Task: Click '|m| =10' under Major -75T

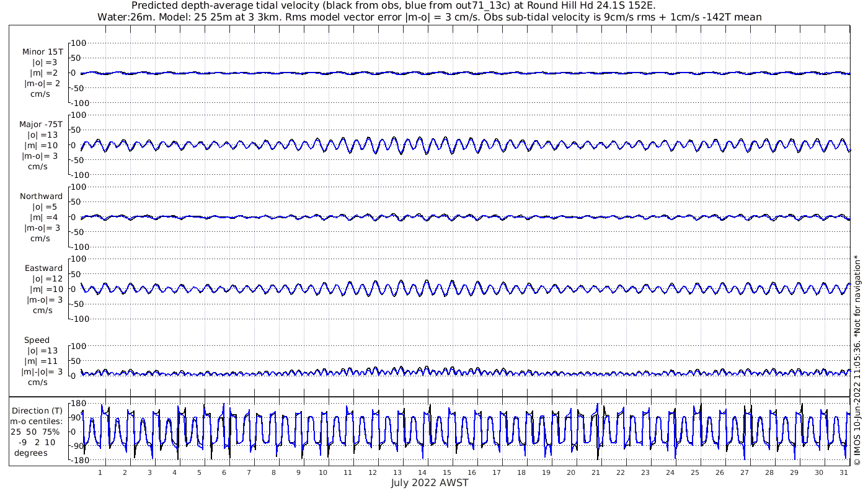Action: pyautogui.click(x=43, y=146)
